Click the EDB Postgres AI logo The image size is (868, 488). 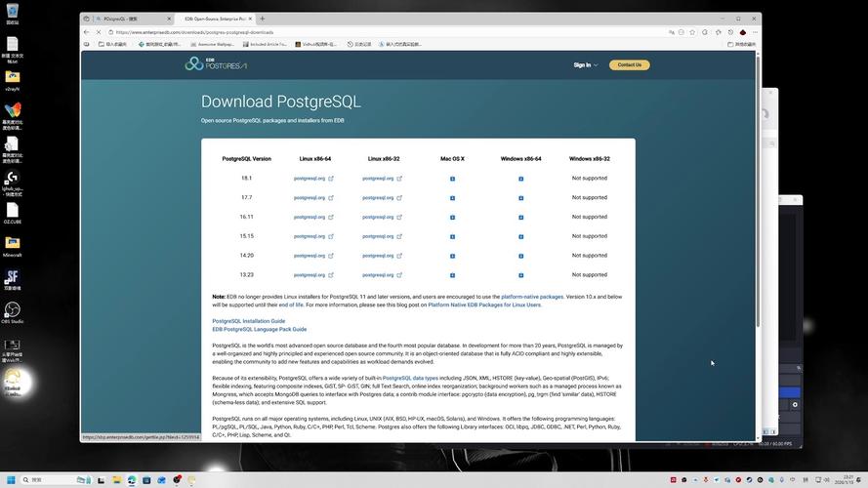pos(216,64)
